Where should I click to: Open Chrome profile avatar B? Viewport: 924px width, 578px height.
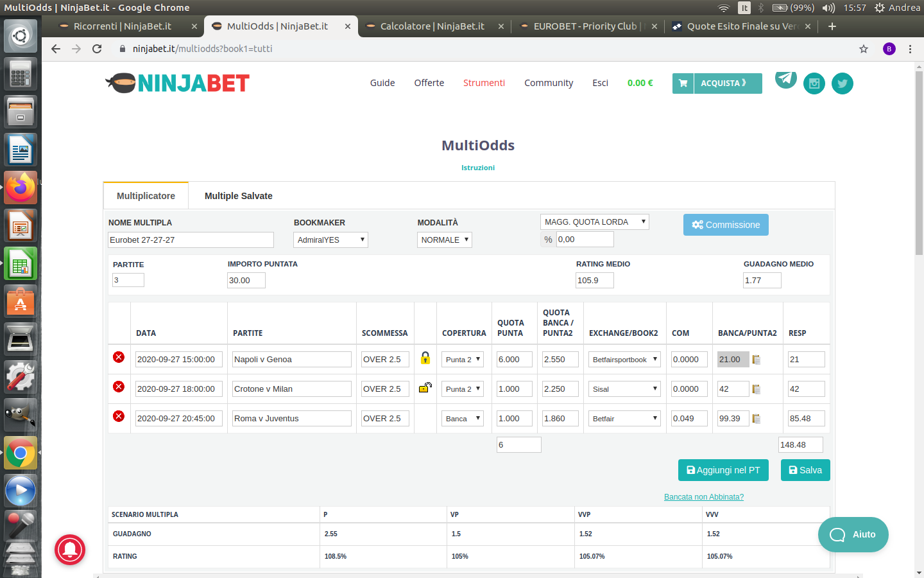pyautogui.click(x=889, y=49)
